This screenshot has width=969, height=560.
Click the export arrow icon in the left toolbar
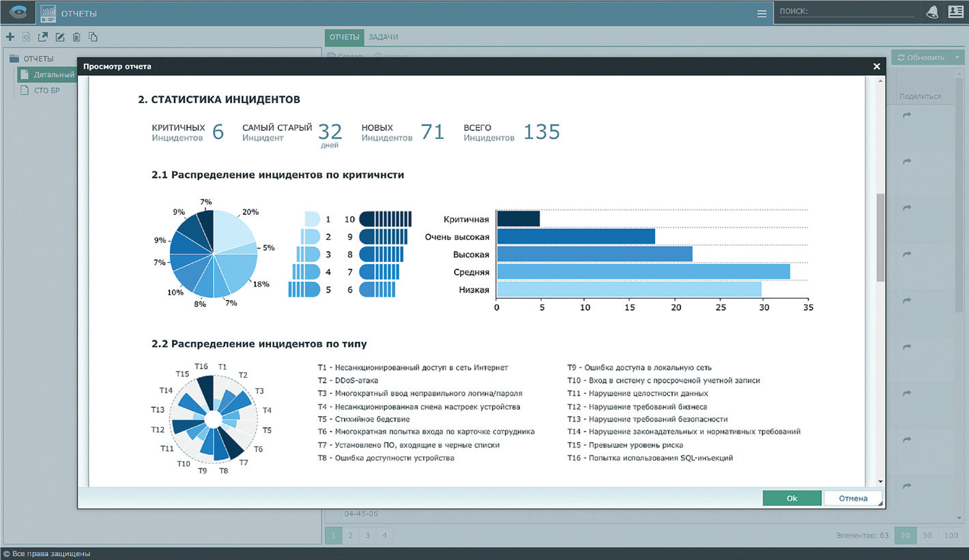pos(42,37)
